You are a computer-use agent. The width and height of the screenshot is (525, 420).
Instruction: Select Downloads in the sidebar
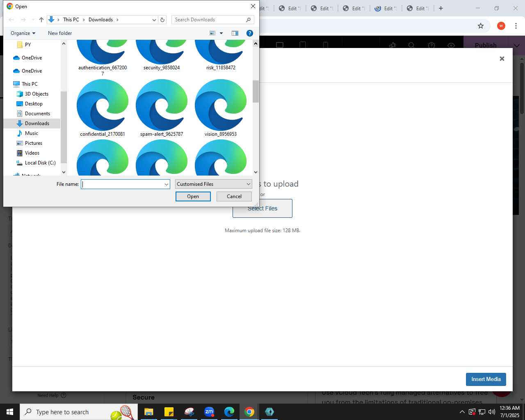(37, 123)
